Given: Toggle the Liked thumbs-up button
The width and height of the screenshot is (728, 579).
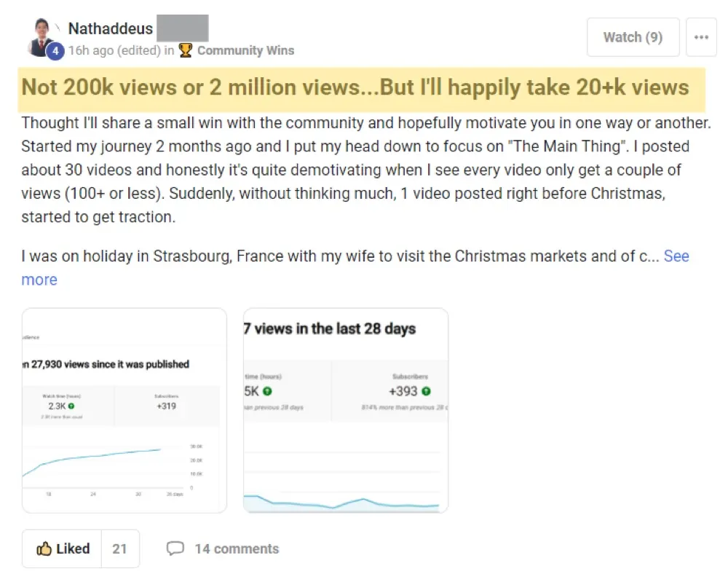Looking at the screenshot, I should click(62, 548).
